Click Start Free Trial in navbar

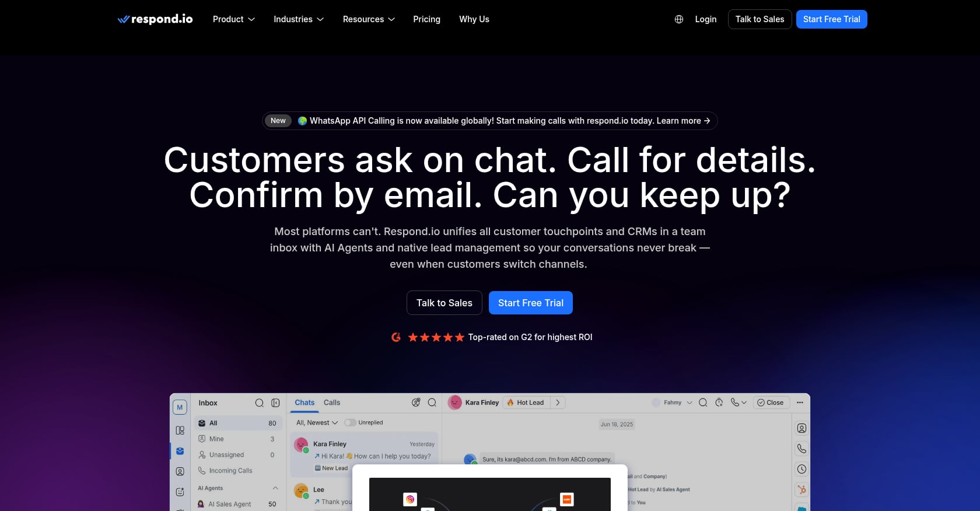tap(832, 19)
